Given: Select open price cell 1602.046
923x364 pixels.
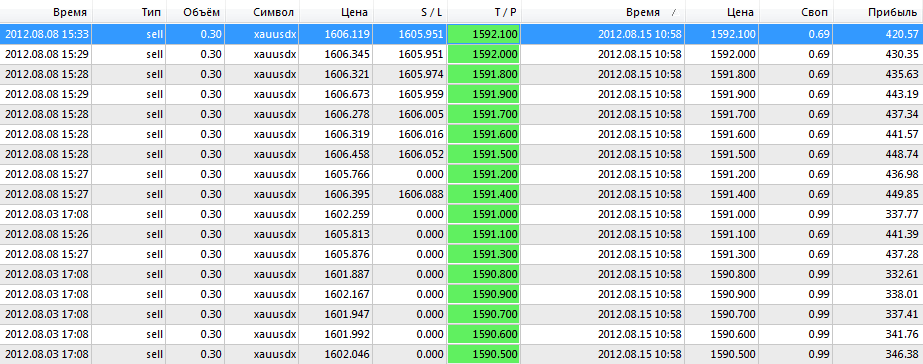Looking at the screenshot, I should coord(336,355).
